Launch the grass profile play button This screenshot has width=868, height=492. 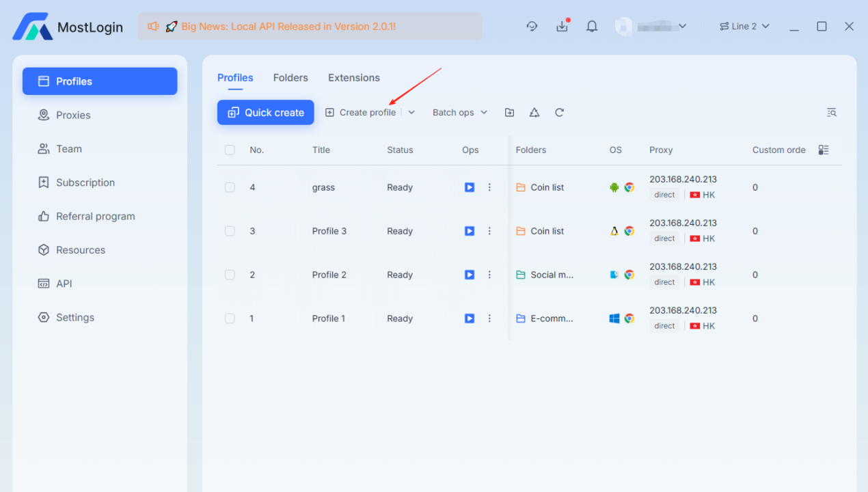[470, 187]
